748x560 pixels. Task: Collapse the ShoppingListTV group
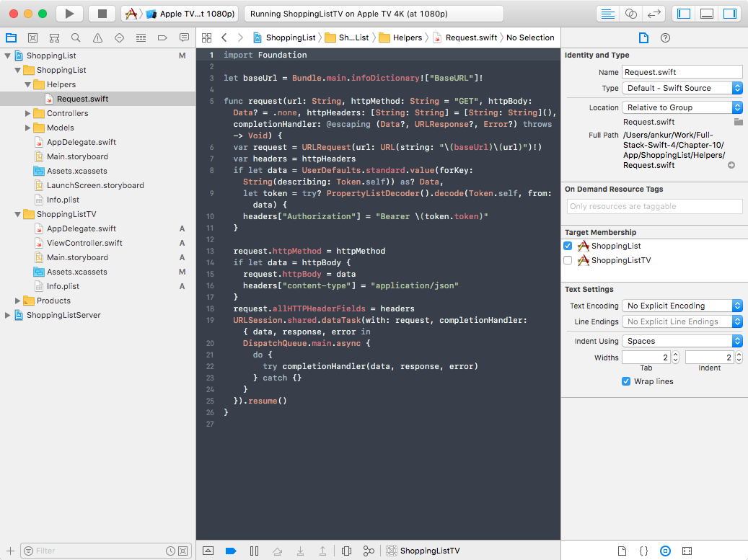pyautogui.click(x=17, y=215)
